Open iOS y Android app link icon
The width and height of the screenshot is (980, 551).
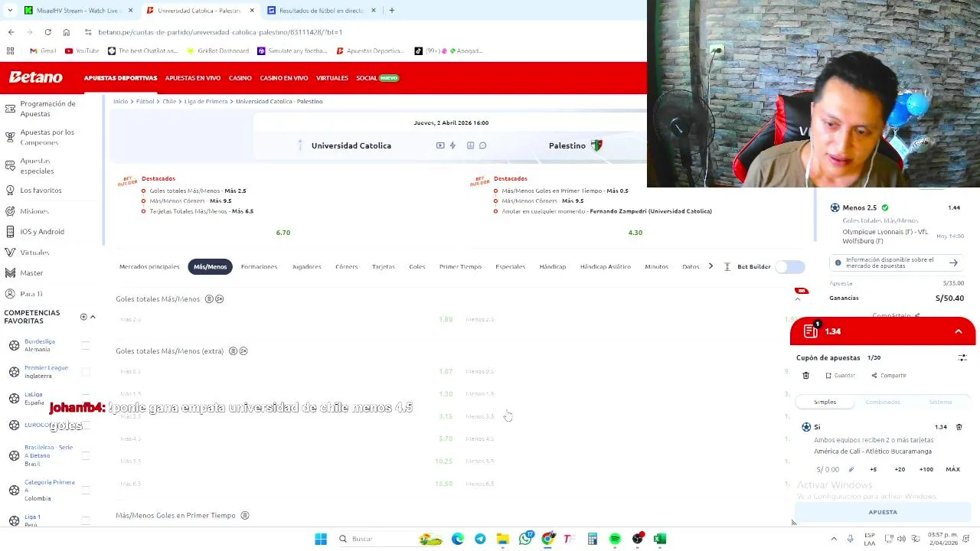(10, 231)
